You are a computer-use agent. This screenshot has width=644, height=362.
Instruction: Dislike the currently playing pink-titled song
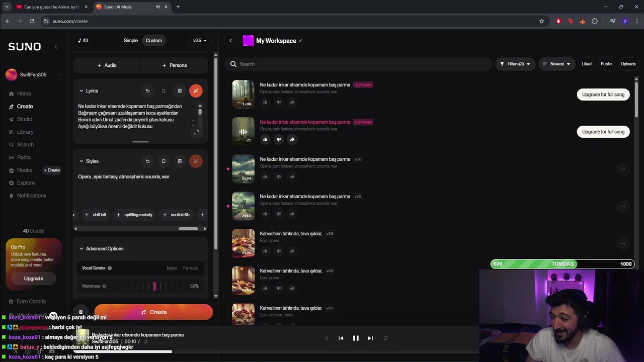click(279, 139)
